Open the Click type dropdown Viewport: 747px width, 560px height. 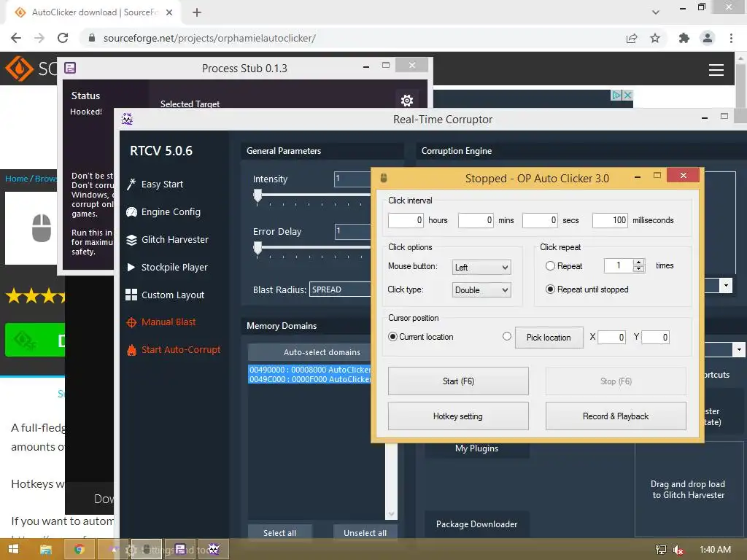[481, 290]
